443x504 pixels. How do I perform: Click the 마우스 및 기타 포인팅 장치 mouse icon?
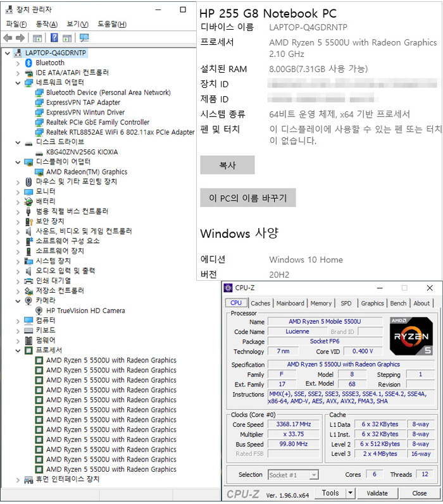28,182
